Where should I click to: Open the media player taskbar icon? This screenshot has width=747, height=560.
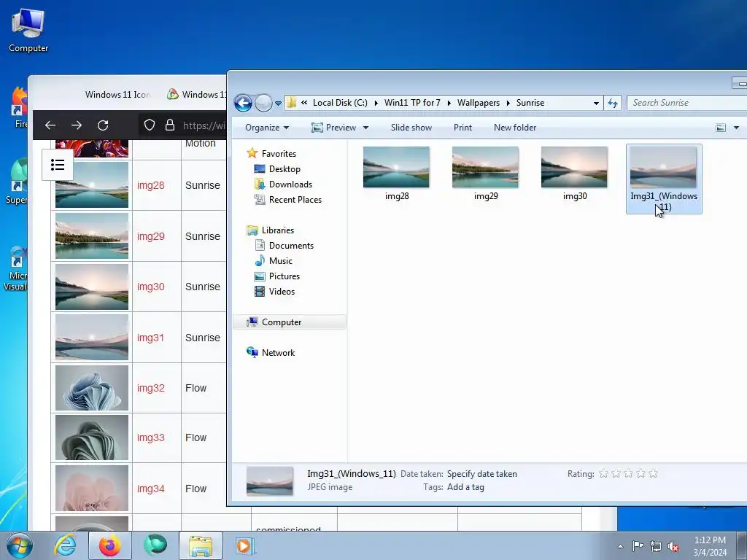245,545
